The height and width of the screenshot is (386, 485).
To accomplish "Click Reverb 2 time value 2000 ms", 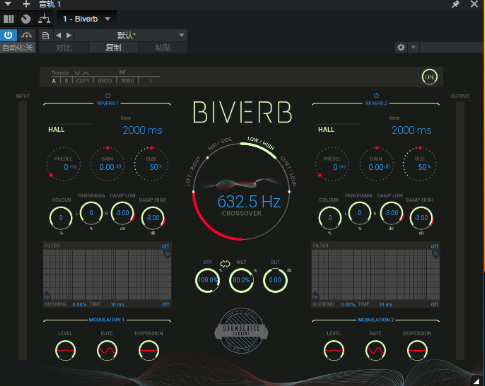I will click(411, 130).
